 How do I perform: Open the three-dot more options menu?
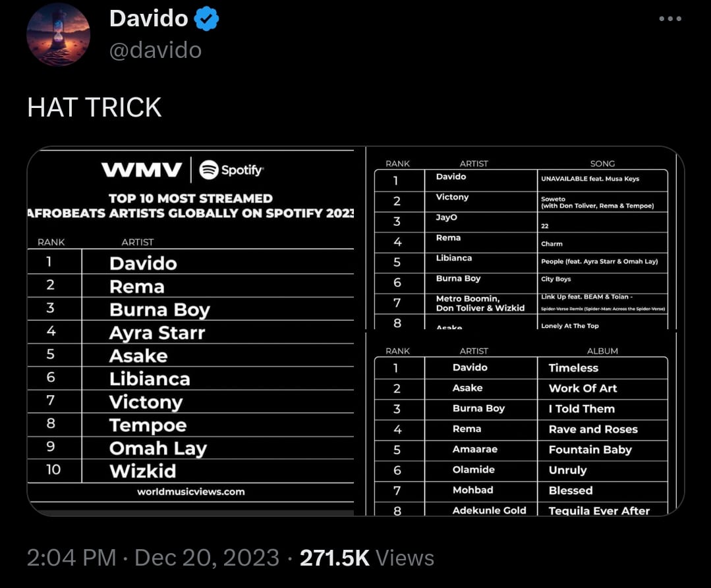pos(670,18)
